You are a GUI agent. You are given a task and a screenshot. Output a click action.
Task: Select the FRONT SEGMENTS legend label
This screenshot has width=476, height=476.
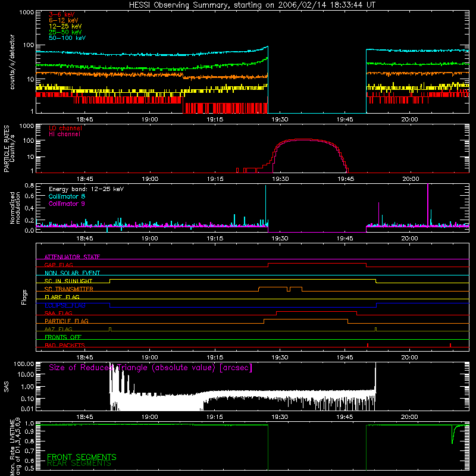click(82, 457)
